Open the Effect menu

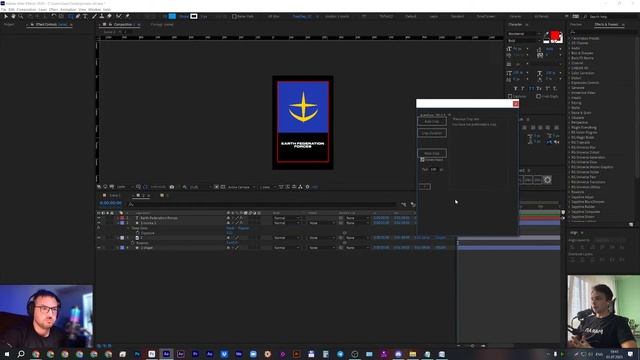(x=53, y=9)
